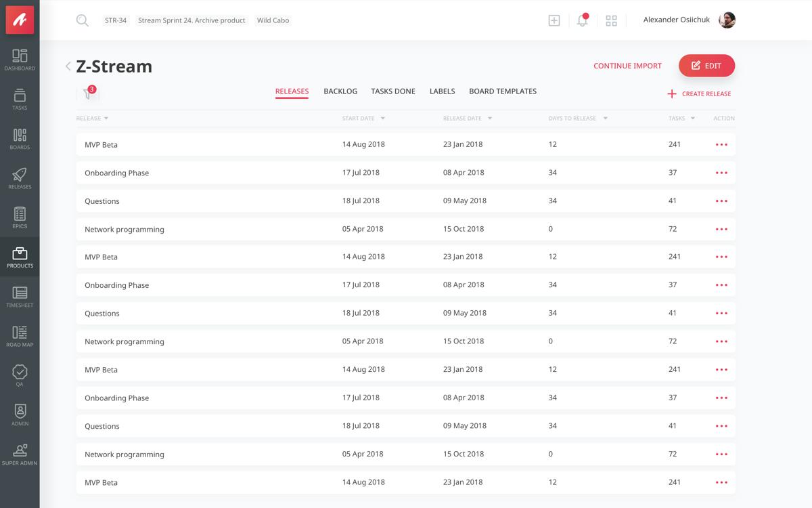
Task: Open action menu for third Network programming row
Action: [721, 454]
